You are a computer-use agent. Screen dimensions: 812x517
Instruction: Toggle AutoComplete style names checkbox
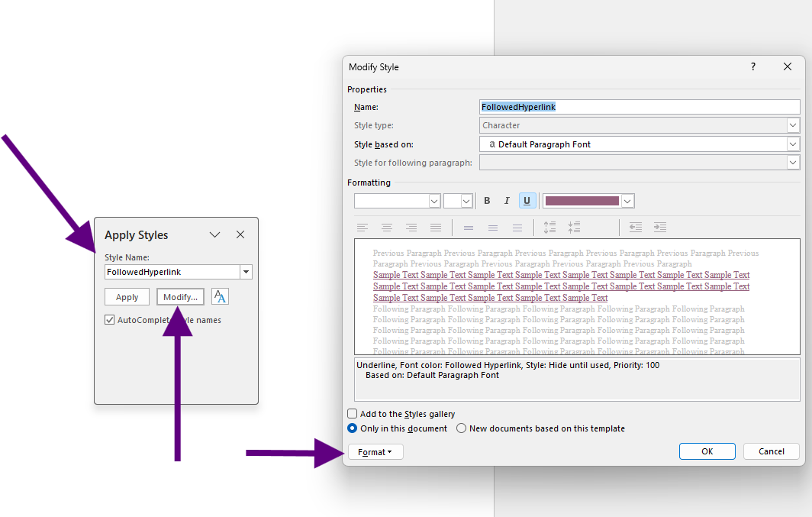109,320
